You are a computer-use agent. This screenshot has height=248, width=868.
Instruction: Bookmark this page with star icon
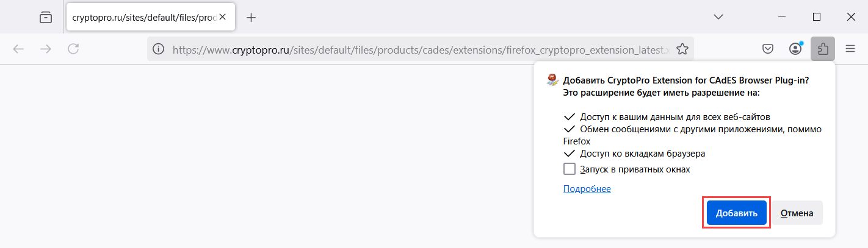pyautogui.click(x=682, y=49)
